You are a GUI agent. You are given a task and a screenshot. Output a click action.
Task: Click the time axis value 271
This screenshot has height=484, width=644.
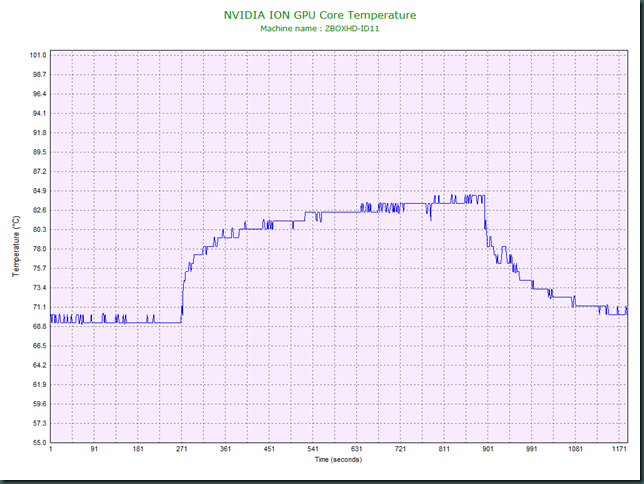[x=182, y=449]
